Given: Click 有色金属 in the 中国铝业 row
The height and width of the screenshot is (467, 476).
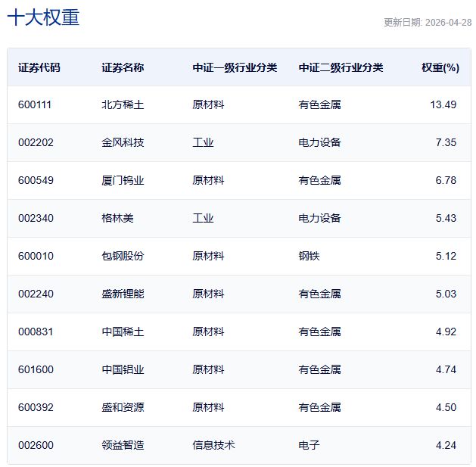Looking at the screenshot, I should point(319,369).
